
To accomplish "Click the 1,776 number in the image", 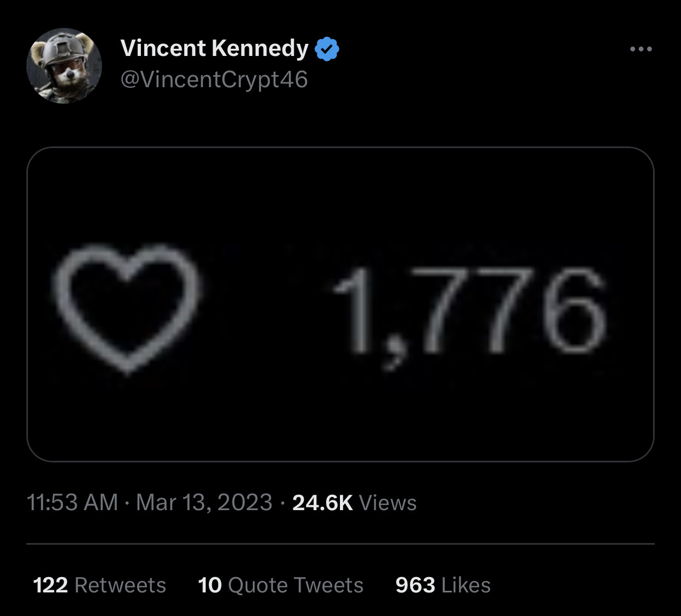I will click(469, 312).
